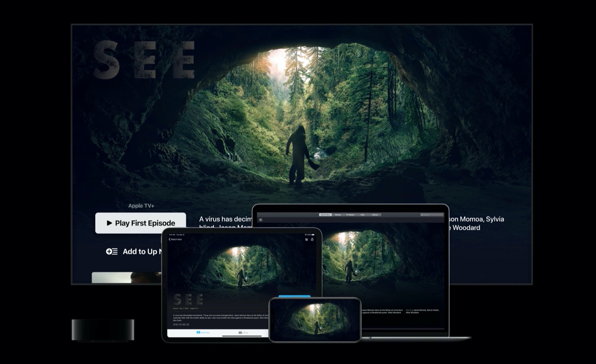
Task: Select the Movies tab on the MacBook
Action: point(338,215)
